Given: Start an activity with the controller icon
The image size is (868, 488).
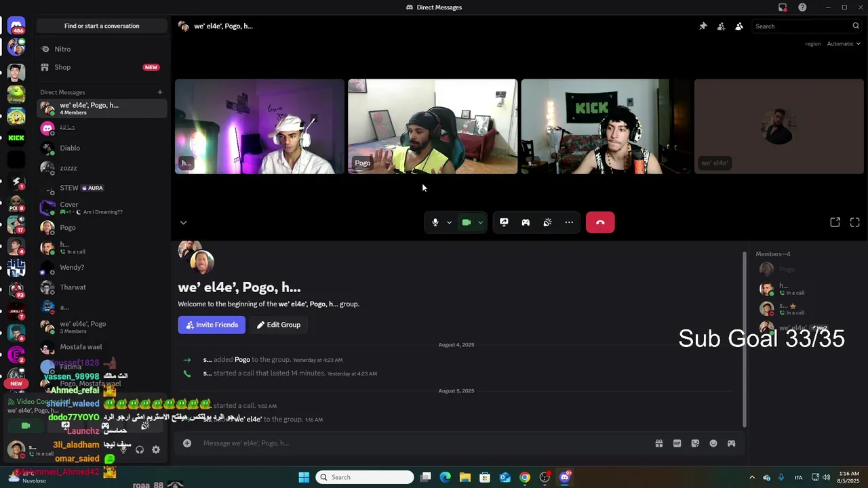Looking at the screenshot, I should 526,222.
